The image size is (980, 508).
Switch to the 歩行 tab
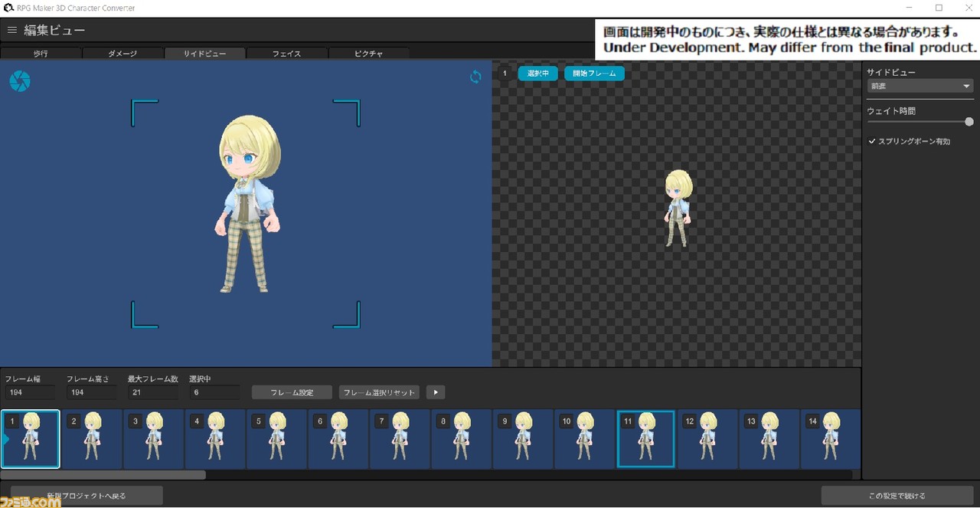[41, 54]
